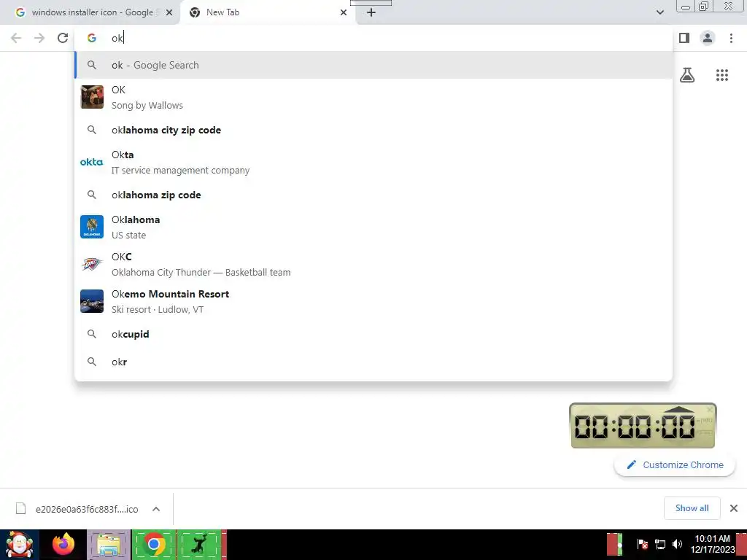Choose OKC Oklahoma City Thunder suggestion
Screen dimensions: 747x560
373,264
